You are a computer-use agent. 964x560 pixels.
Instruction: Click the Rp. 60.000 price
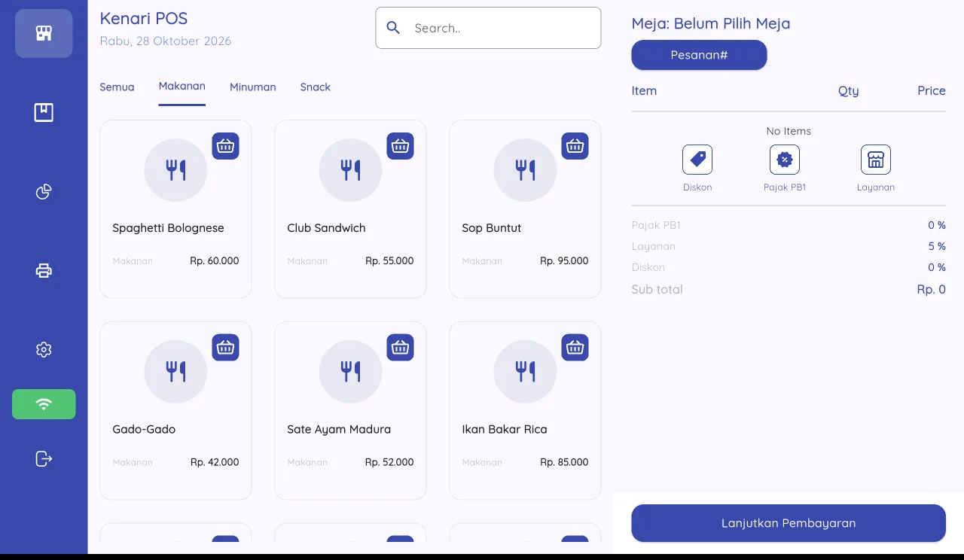click(x=215, y=261)
